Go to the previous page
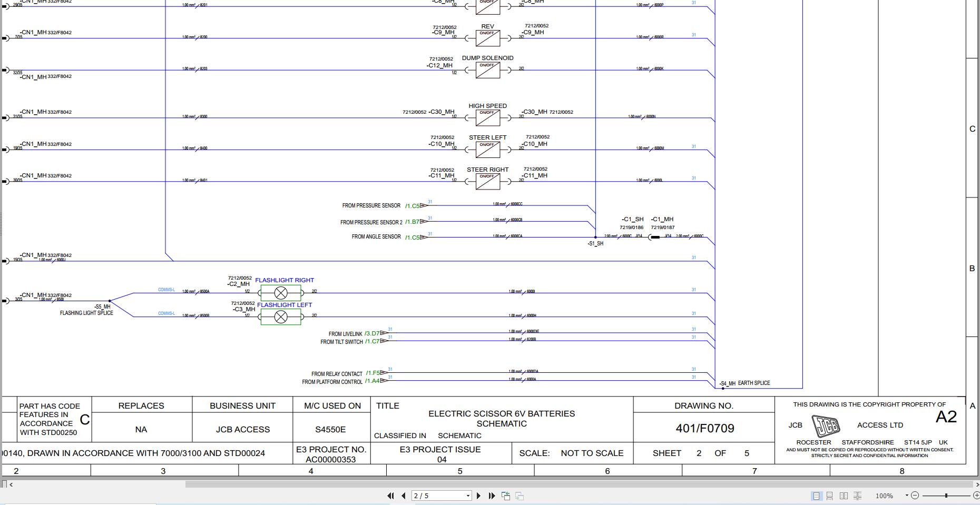The image size is (980, 505). click(x=404, y=496)
